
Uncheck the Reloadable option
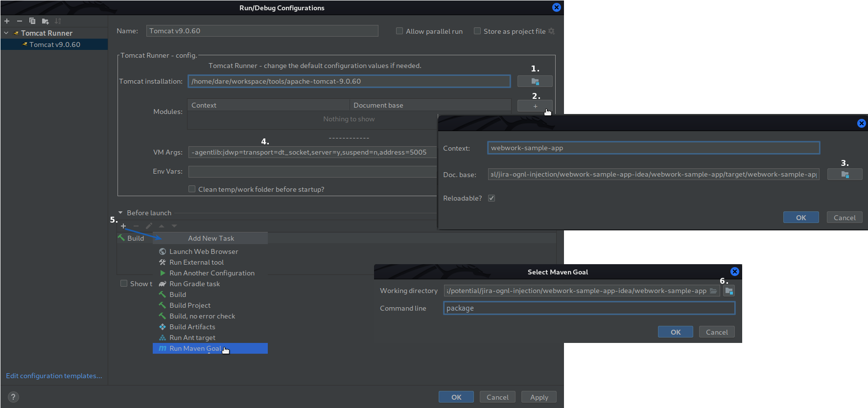(492, 198)
